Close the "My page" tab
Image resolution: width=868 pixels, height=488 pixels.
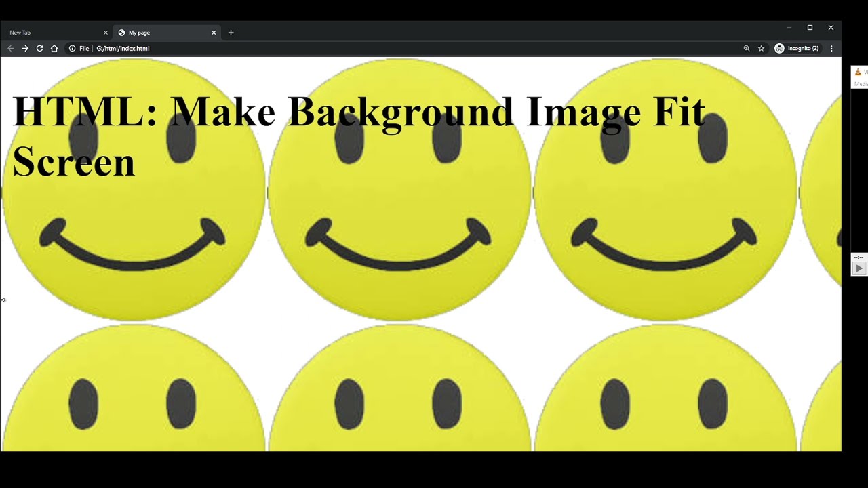point(214,33)
